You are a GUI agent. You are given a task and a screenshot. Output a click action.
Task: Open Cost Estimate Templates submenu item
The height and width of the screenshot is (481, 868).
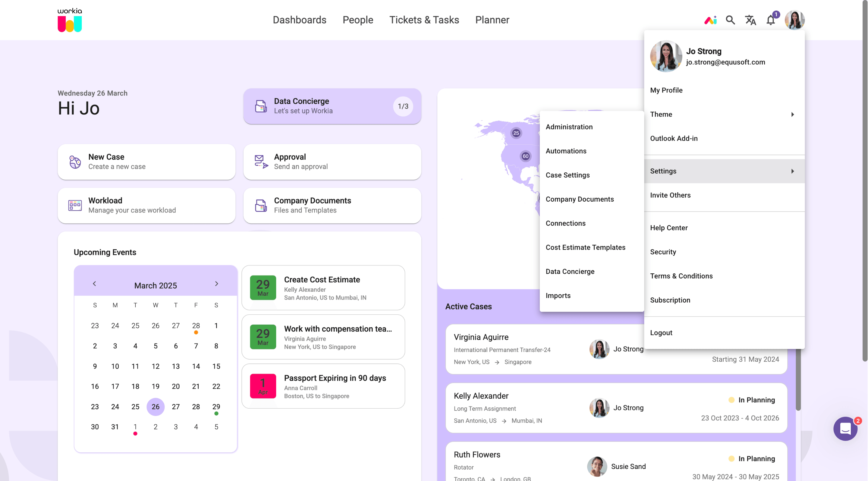591,247
